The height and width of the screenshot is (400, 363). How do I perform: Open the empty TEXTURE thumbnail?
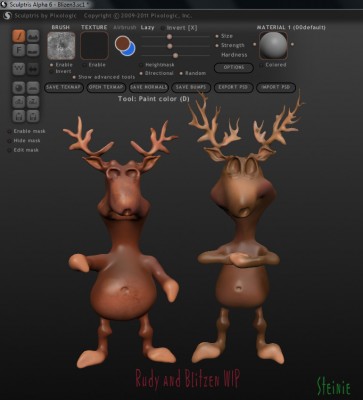pyautogui.click(x=94, y=46)
